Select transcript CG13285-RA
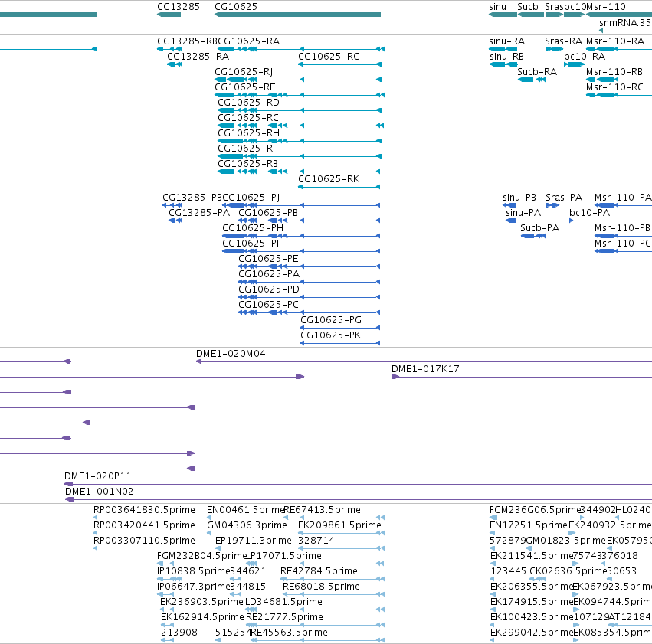 coord(198,57)
